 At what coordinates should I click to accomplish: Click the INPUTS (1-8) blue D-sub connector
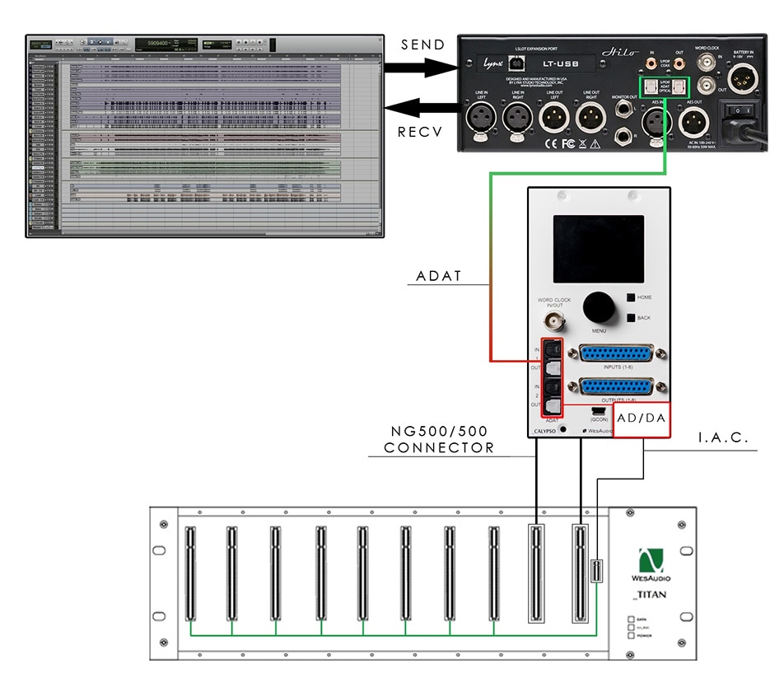pyautogui.click(x=617, y=353)
